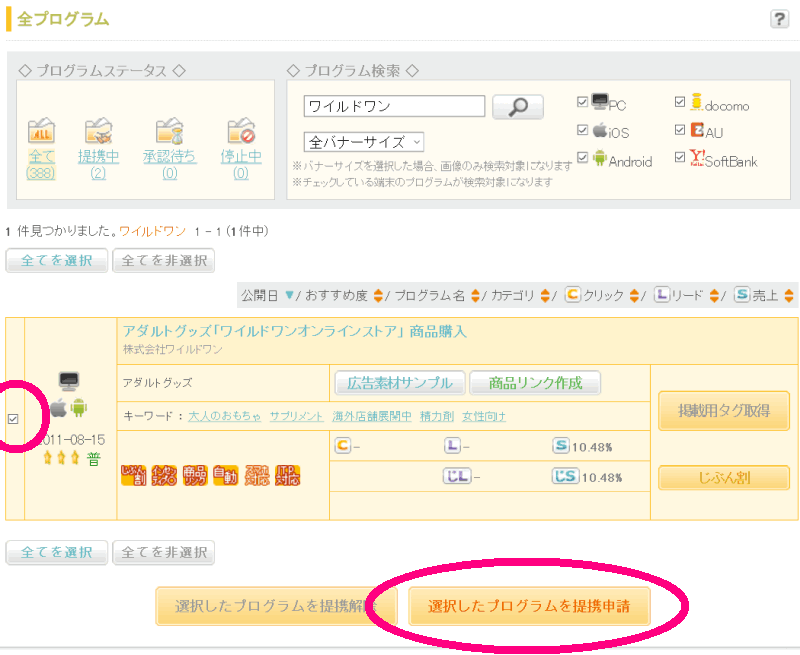Click 掲載用タグ取得 button
The height and width of the screenshot is (655, 800).
[724, 411]
